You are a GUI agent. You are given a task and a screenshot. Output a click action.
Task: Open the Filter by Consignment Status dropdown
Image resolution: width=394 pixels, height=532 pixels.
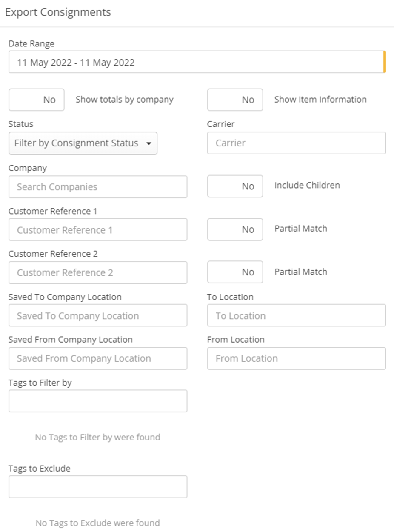click(83, 143)
